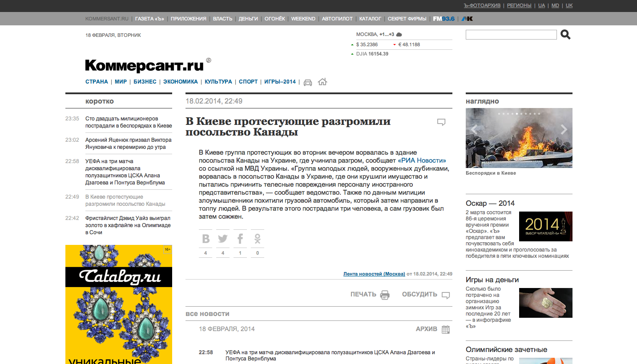Open ПРИЛОЖЕНИЯ in top bar

click(189, 19)
